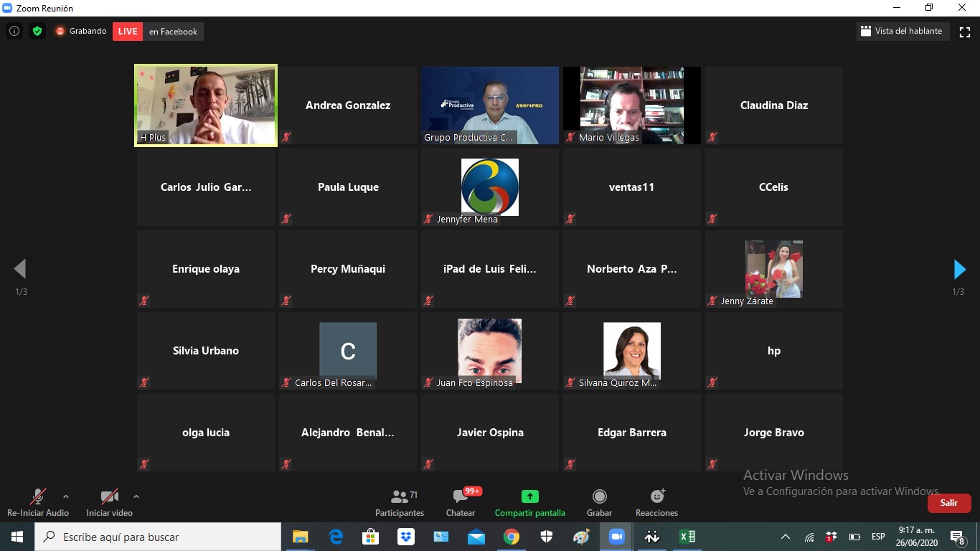Click the iPad de Luis Feli... name
Screen dimensions: 980x551
click(x=490, y=269)
